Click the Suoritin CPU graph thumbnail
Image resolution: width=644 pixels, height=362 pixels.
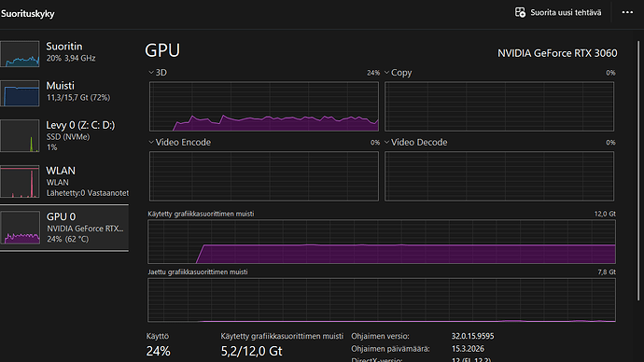(x=20, y=53)
